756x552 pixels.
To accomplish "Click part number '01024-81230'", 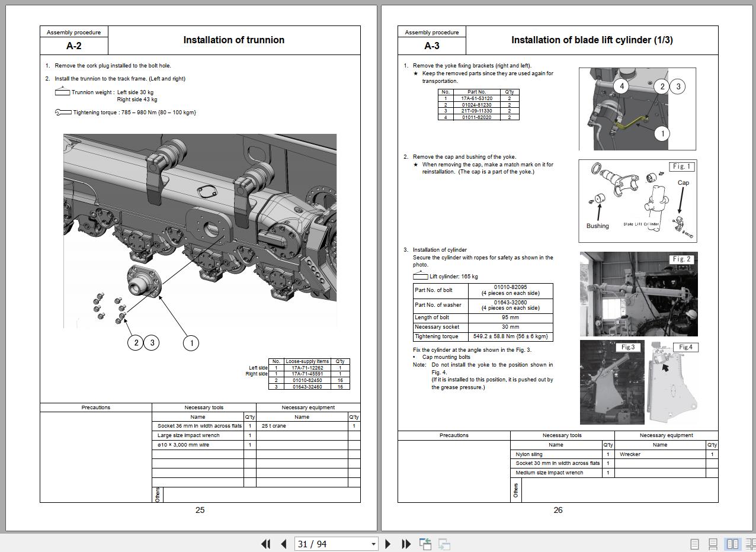I will [x=476, y=105].
